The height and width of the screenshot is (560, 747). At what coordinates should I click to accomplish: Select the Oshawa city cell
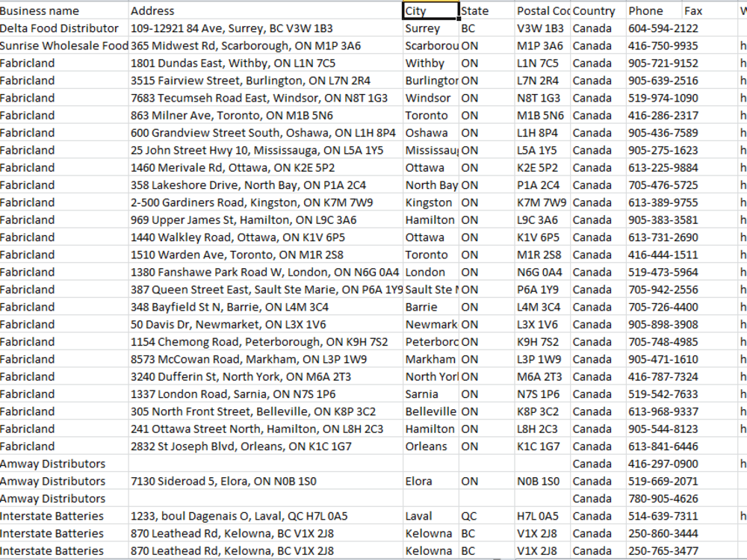431,132
